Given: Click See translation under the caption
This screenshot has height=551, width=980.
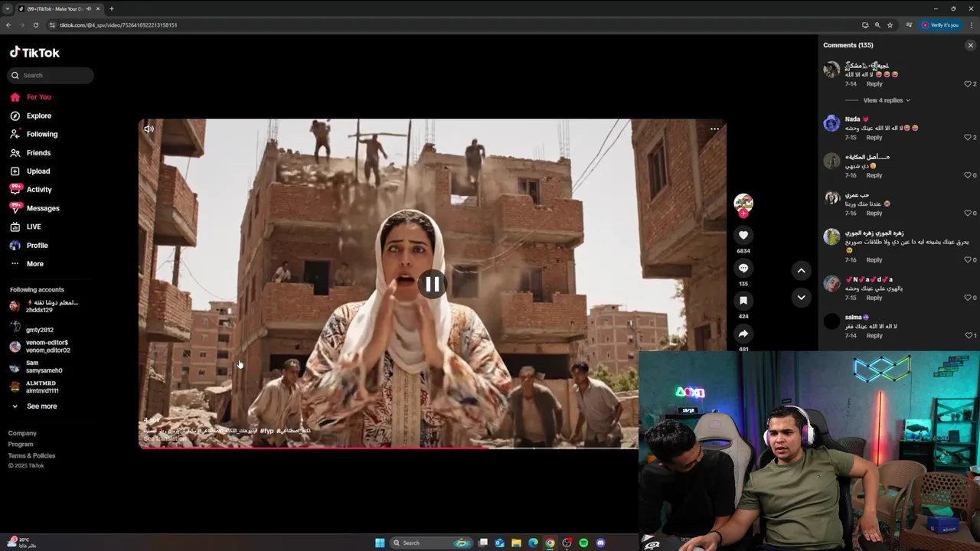Looking at the screenshot, I should (165, 439).
